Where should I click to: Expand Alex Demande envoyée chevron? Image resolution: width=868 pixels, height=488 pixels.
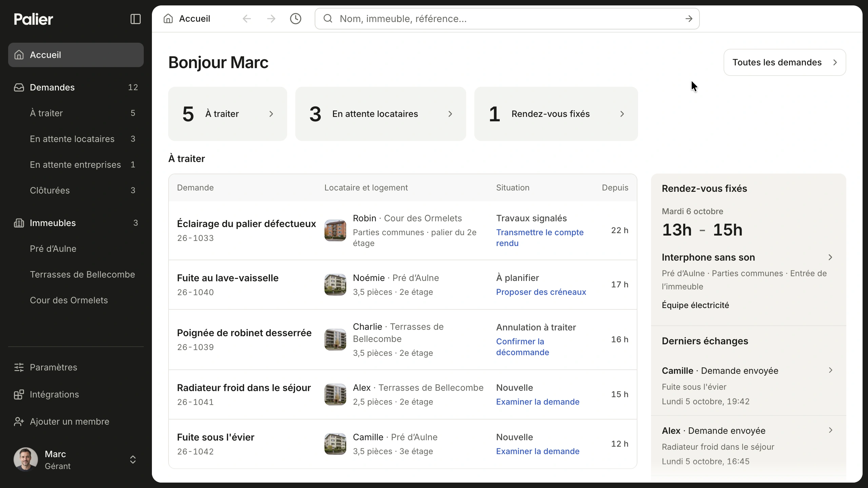pyautogui.click(x=831, y=430)
